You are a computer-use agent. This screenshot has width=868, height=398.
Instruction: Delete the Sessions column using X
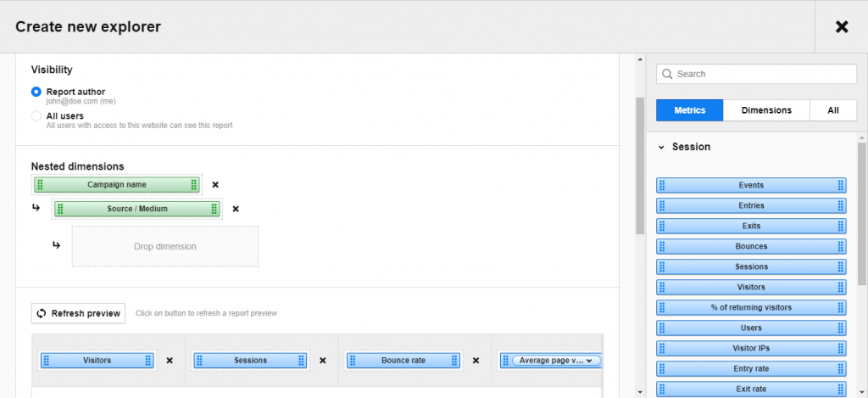[323, 361]
